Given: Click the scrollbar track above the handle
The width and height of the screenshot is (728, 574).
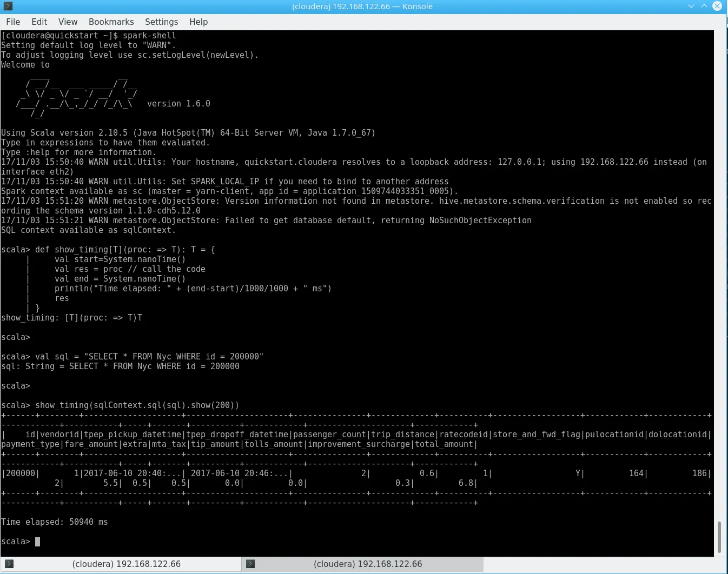Looking at the screenshot, I should pyautogui.click(x=719, y=270).
